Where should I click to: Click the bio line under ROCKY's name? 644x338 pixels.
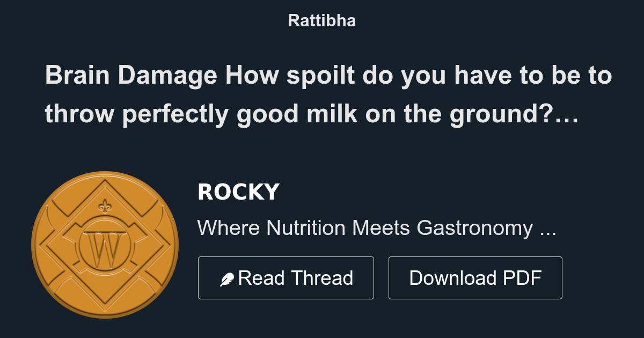click(377, 228)
